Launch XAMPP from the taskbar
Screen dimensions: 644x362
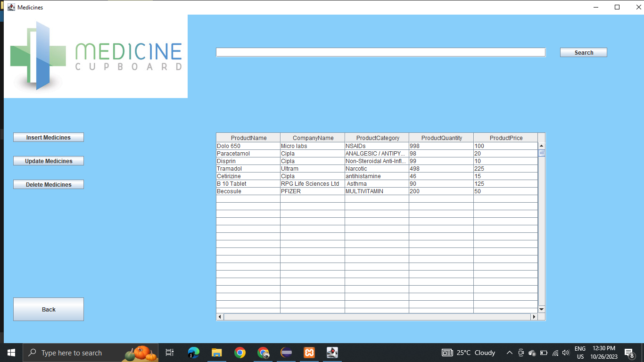[309, 353]
